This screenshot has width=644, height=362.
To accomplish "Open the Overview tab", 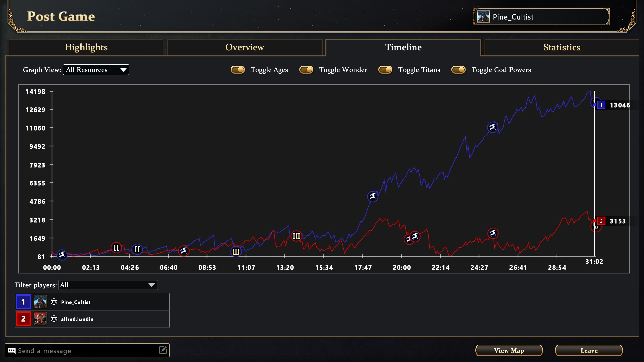I will click(x=245, y=47).
